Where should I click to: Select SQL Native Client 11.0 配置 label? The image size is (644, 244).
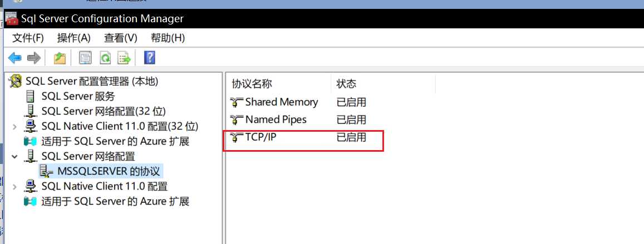[x=104, y=186]
